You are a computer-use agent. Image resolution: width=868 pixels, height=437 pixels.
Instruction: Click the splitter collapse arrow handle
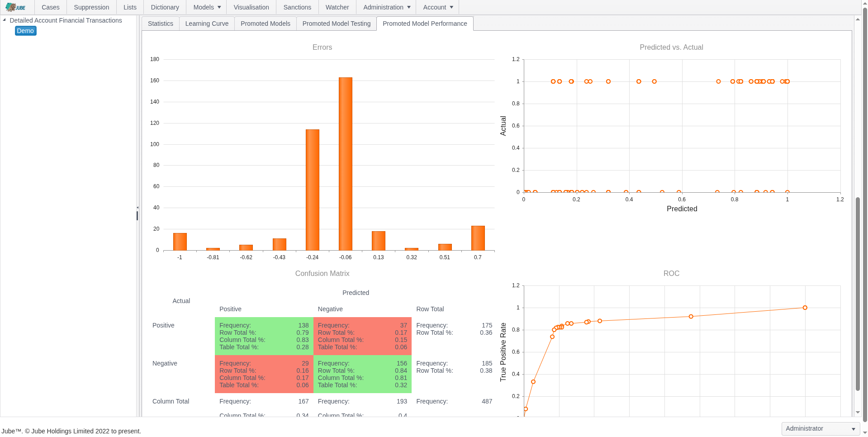tap(138, 208)
